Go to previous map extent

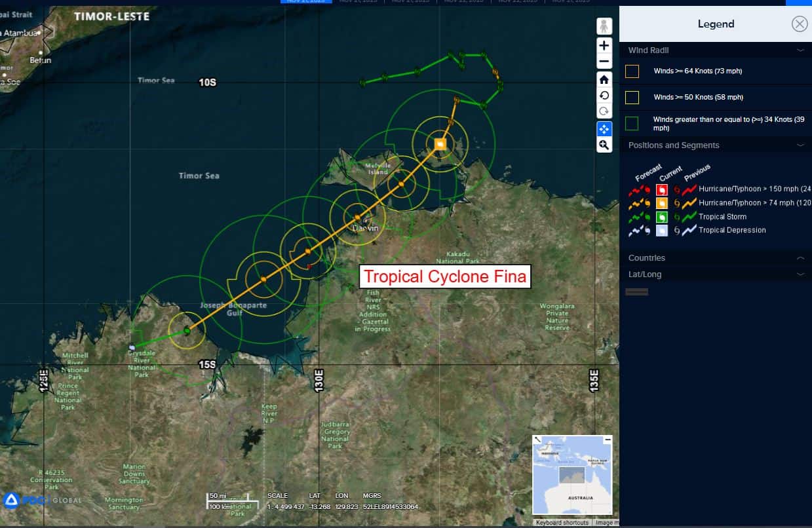(604, 96)
